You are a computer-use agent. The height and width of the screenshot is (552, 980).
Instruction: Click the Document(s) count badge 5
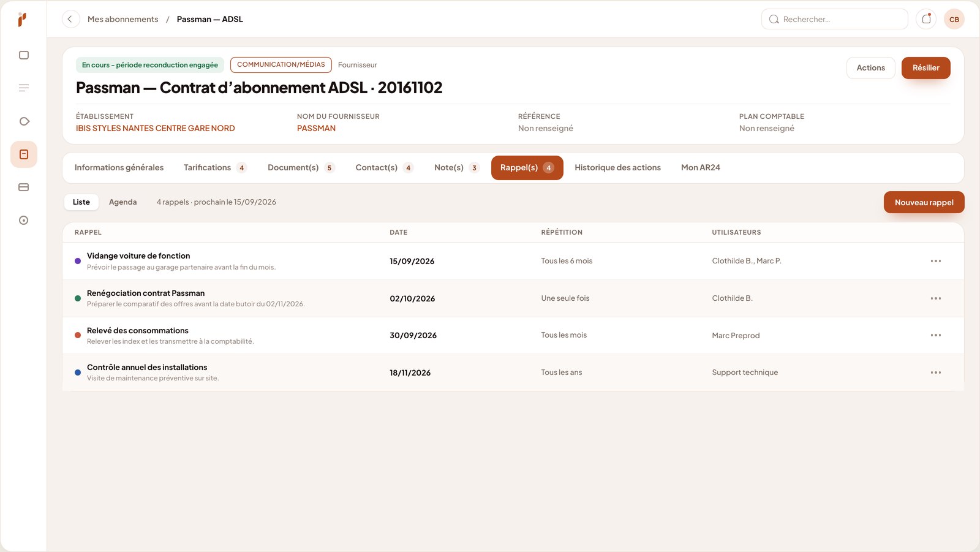[330, 168]
